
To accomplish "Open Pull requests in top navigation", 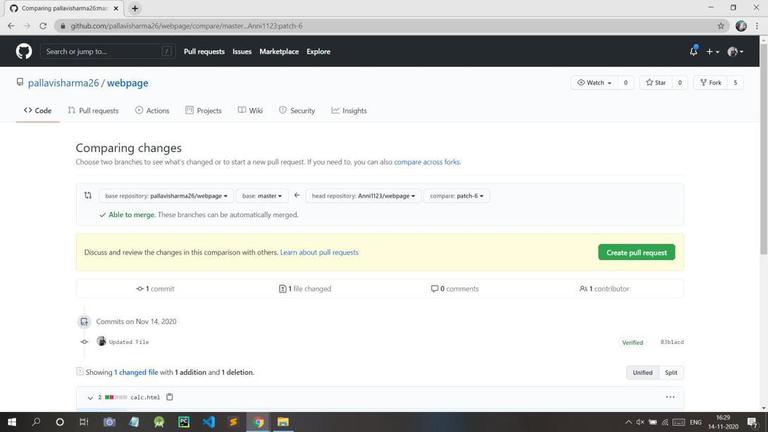I will pos(204,51).
